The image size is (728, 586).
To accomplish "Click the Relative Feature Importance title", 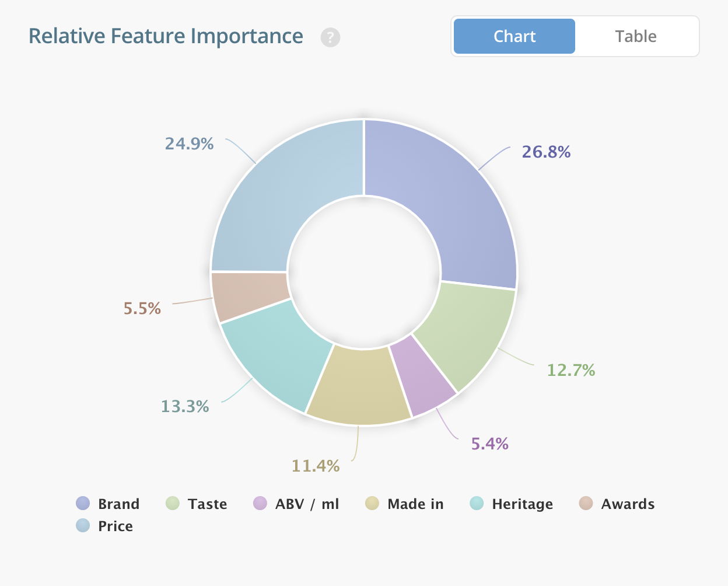I will [x=166, y=36].
